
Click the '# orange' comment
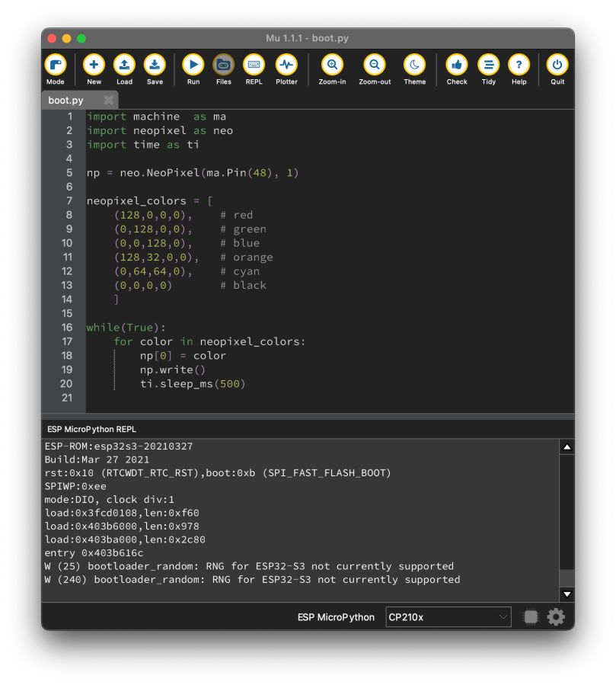coord(247,258)
